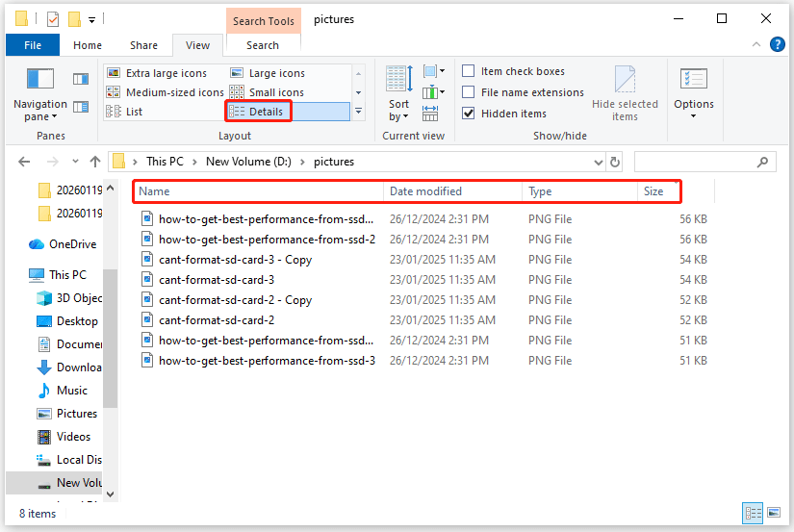Collapse the ribbon with the chevron
The image size is (794, 532).
pos(756,44)
